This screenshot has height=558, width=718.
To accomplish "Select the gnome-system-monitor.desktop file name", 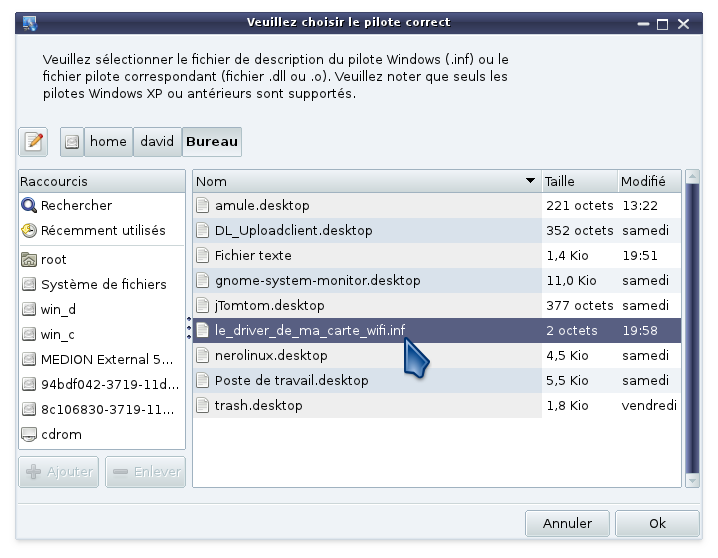I will tap(318, 281).
